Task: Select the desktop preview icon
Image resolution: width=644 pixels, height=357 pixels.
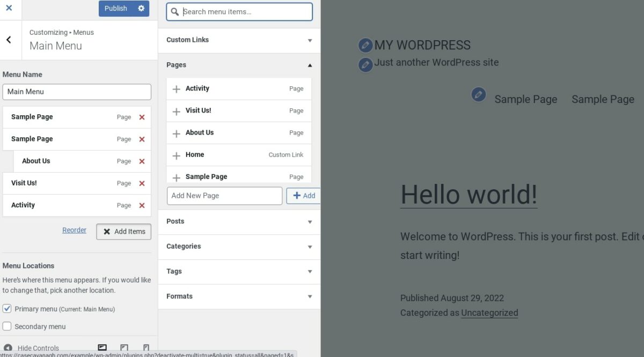Action: pyautogui.click(x=102, y=347)
